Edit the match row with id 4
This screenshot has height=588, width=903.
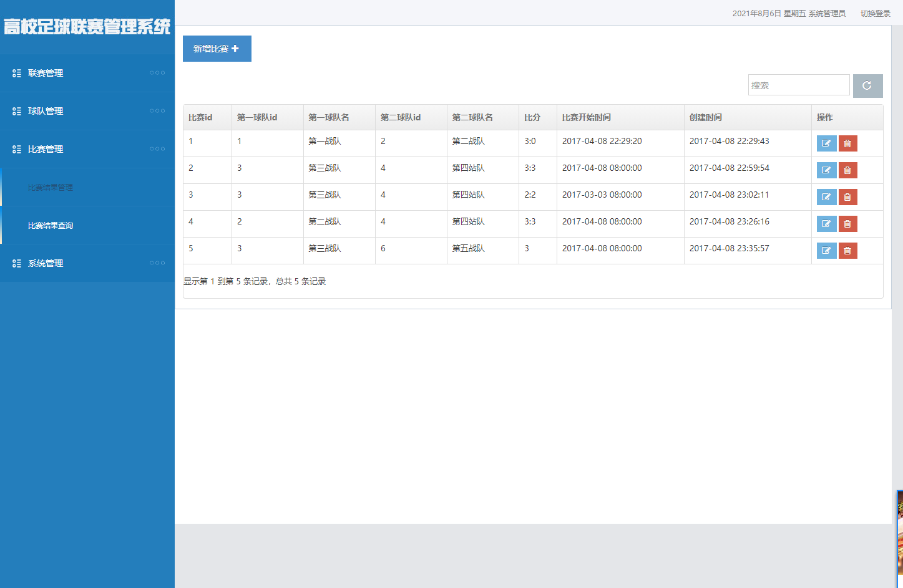(826, 224)
